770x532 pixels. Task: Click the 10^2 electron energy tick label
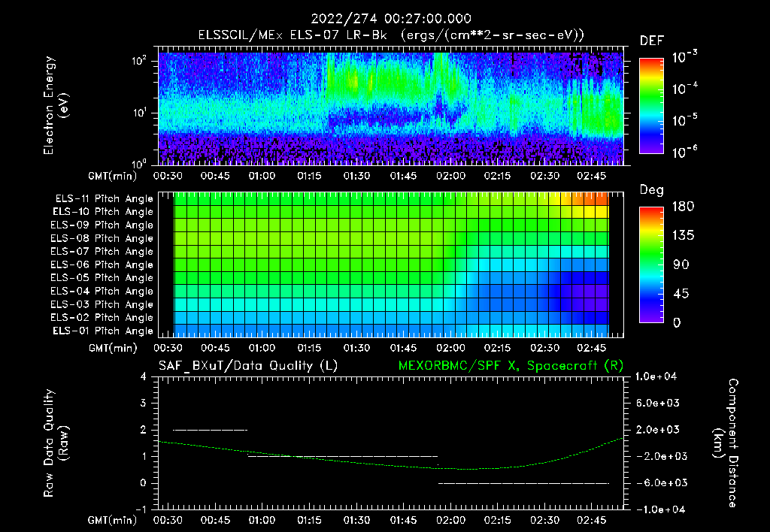pos(139,61)
